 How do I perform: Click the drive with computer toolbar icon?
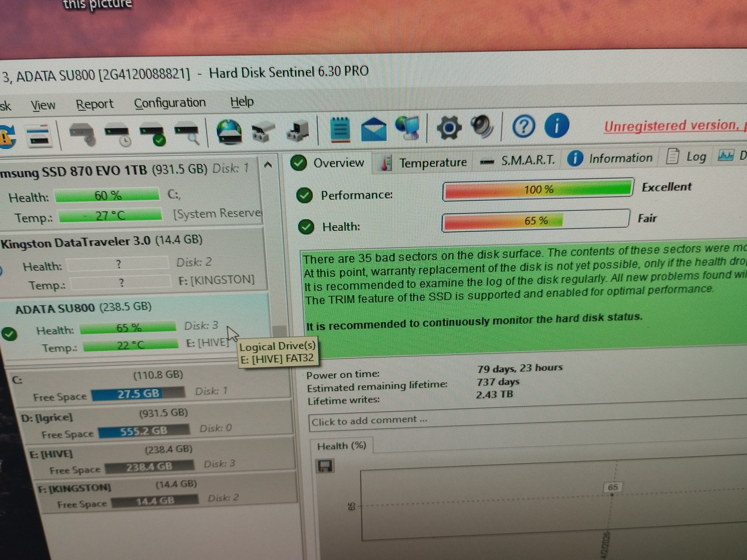(x=298, y=131)
